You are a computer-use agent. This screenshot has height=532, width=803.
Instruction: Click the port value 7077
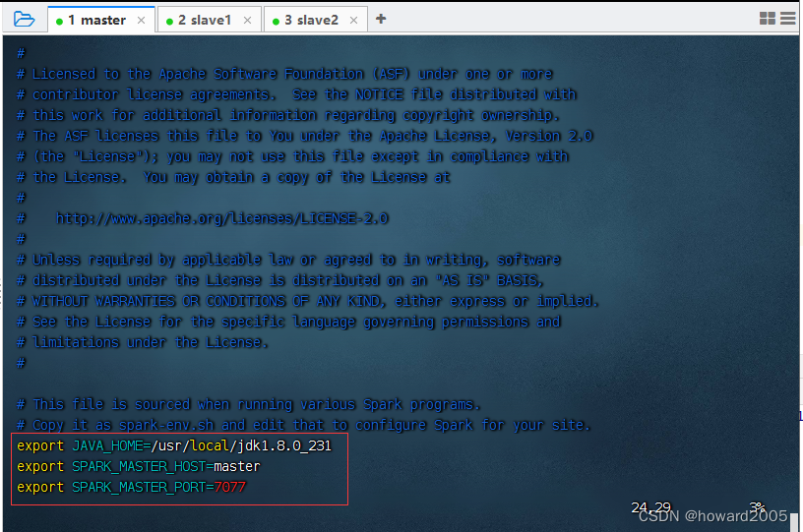[x=230, y=487]
